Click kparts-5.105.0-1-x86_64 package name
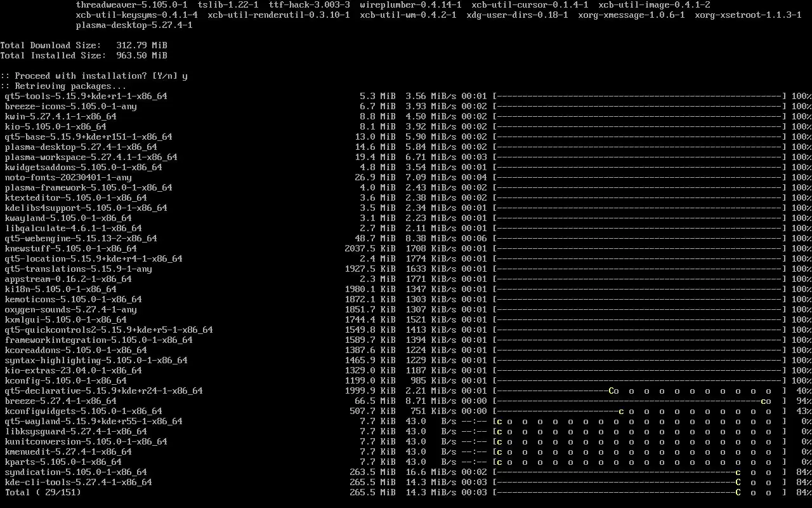This screenshot has height=508, width=812. [63, 462]
